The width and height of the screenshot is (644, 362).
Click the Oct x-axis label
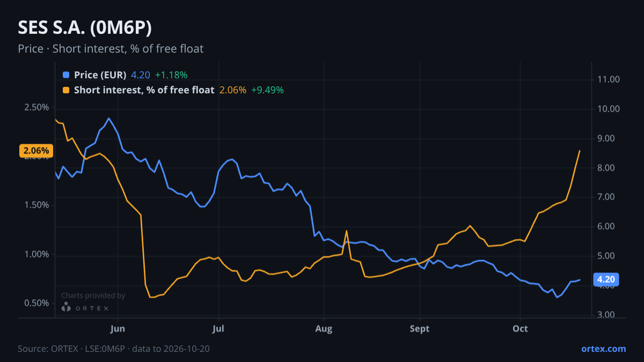point(520,329)
